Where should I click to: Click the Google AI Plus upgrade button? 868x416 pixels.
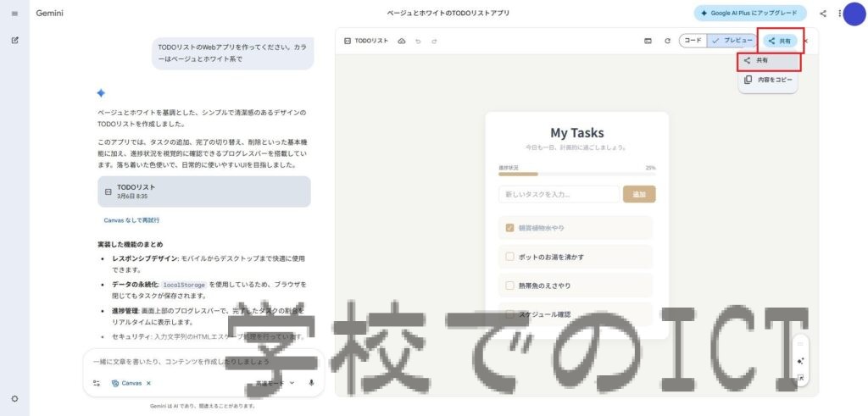[749, 14]
